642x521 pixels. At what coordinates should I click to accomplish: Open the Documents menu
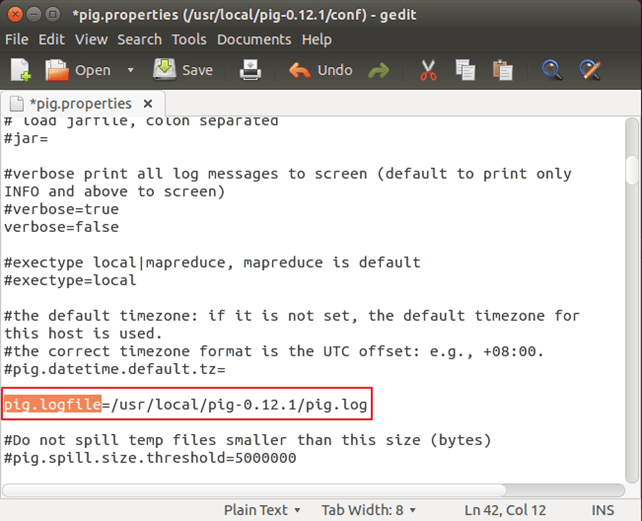(x=254, y=39)
